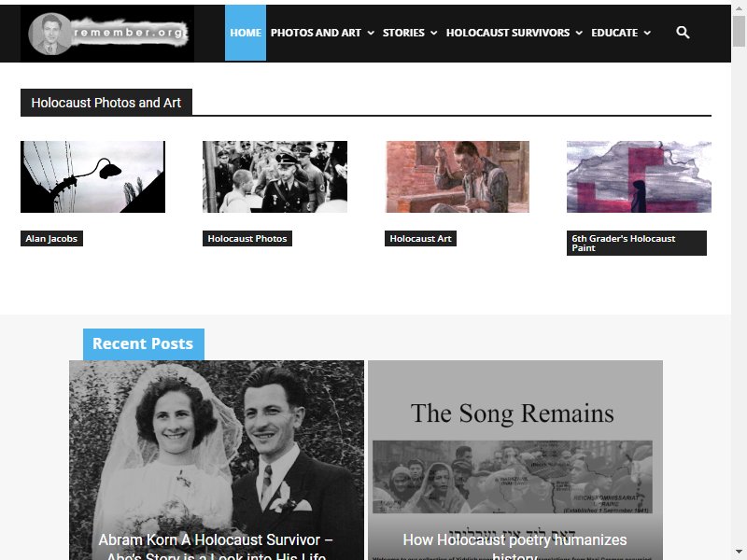Expand the Holocaust Survivors chevron
The width and height of the screenshot is (747, 560).
tap(579, 33)
